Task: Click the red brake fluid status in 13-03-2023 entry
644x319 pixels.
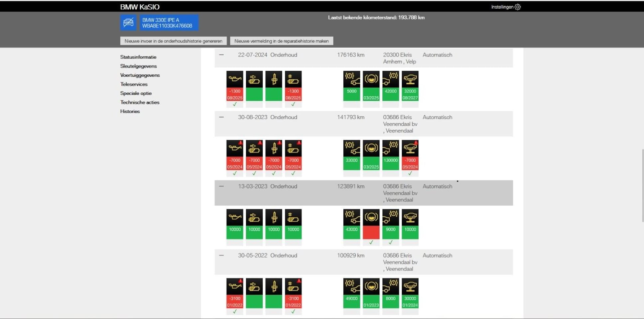Action: click(x=371, y=233)
